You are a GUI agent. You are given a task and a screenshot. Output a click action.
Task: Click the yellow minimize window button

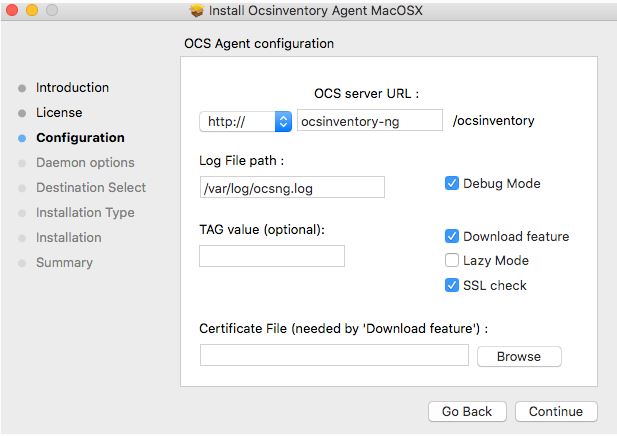click(32, 11)
